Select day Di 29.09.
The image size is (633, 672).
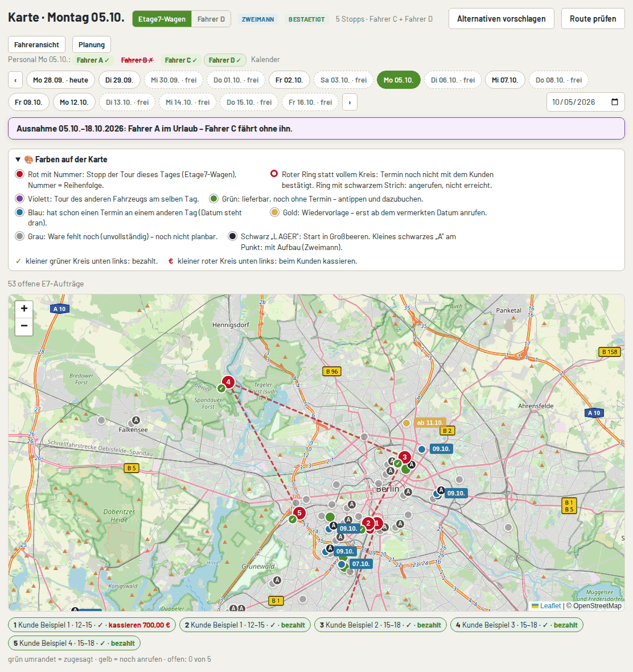(120, 80)
